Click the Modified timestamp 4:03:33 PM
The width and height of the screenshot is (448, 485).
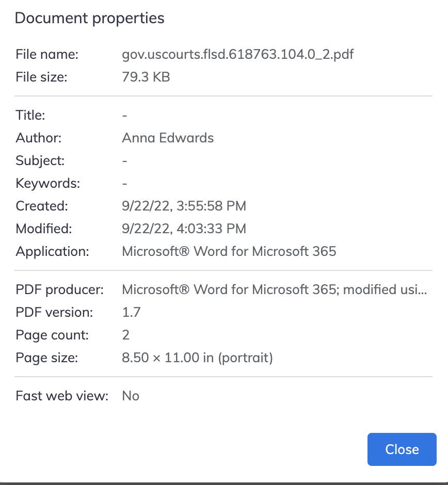tap(184, 229)
